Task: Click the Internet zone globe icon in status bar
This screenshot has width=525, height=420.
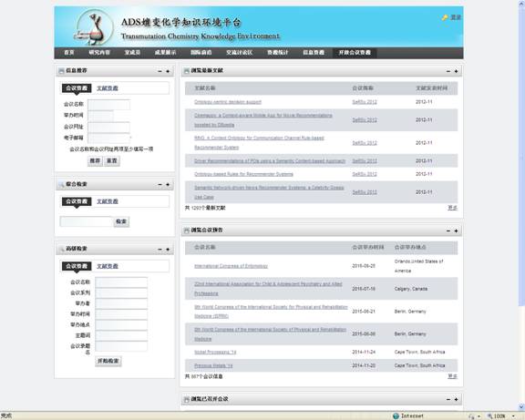Action: [x=396, y=416]
